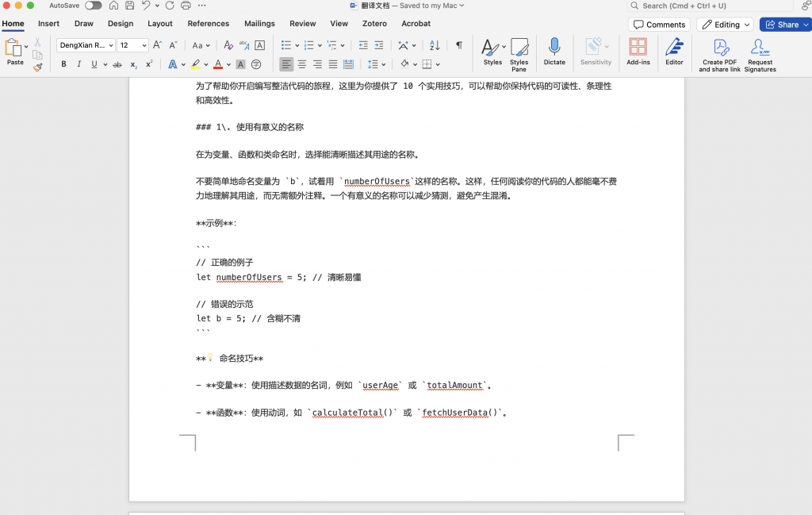
Task: Increase font size with larger A
Action: click(158, 45)
